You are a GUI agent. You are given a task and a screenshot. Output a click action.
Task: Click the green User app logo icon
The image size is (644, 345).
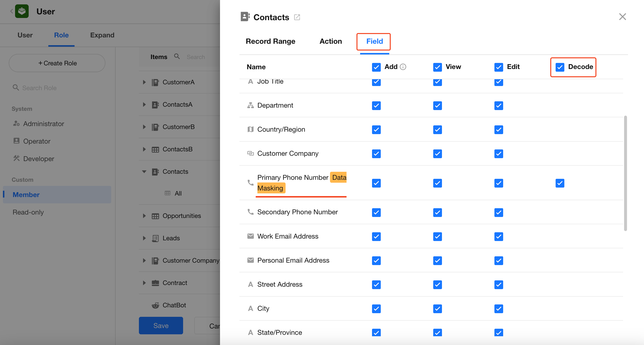click(x=22, y=11)
